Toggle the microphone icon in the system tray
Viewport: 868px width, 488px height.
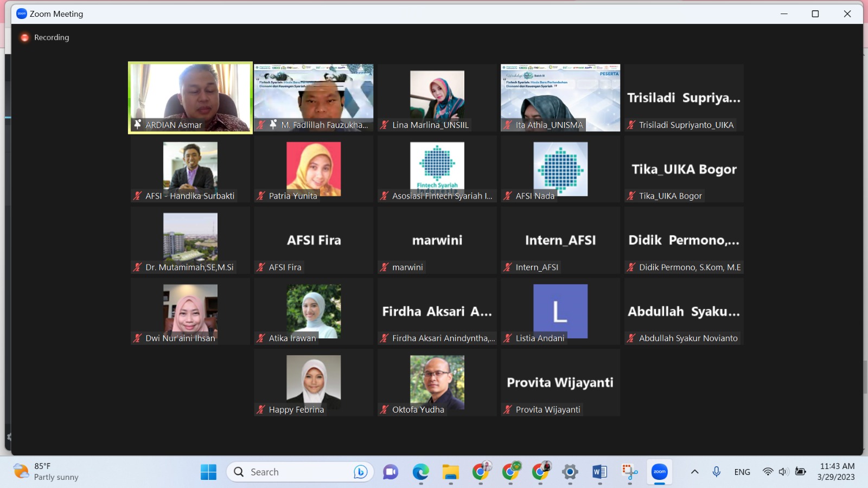[x=716, y=472]
